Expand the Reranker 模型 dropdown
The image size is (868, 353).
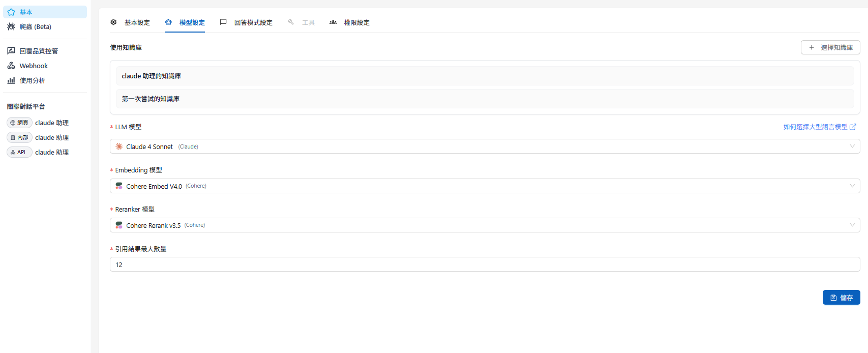tap(485, 225)
